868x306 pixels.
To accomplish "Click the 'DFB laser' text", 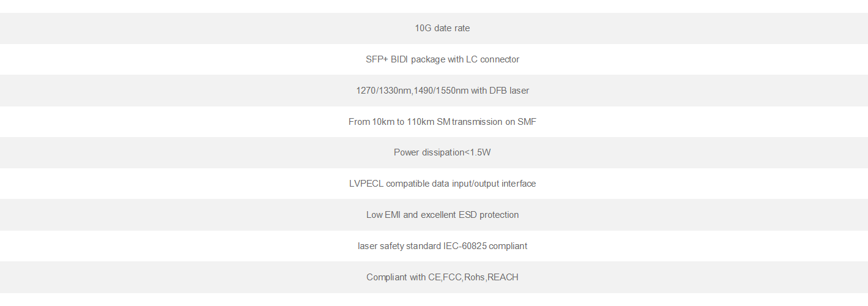I will point(509,91).
